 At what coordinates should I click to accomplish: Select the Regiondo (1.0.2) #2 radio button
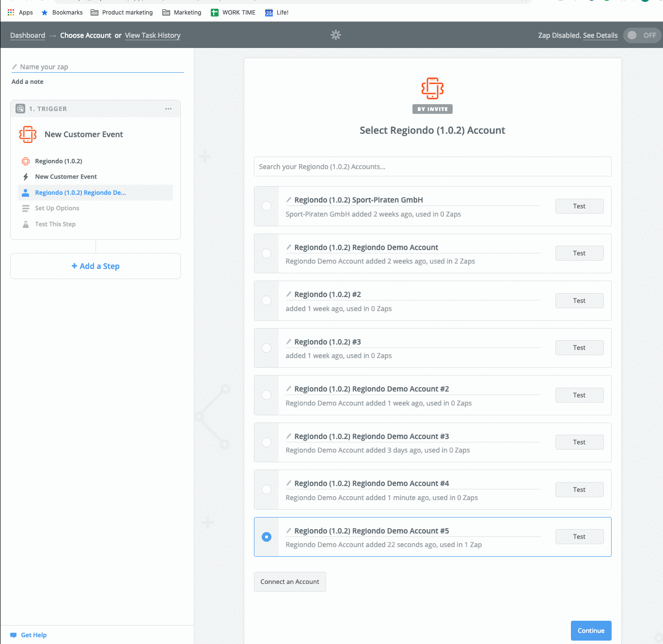click(267, 300)
